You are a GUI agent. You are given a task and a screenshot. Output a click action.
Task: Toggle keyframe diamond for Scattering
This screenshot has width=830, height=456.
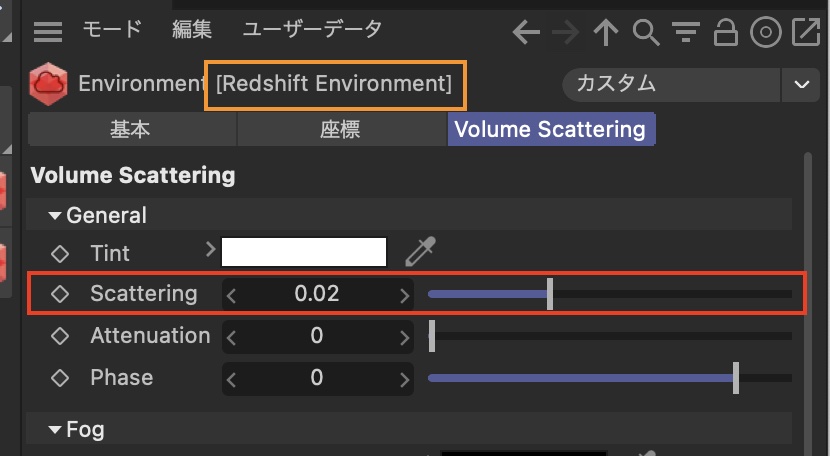click(60, 294)
